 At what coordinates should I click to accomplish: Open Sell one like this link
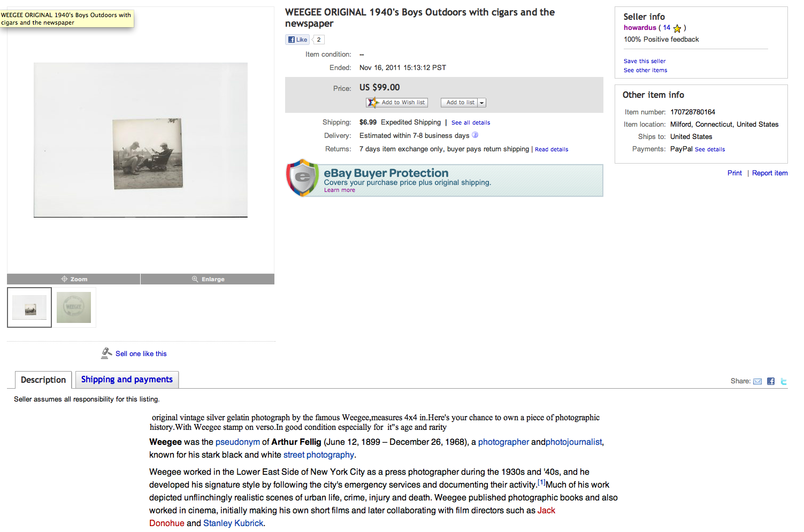[141, 353]
